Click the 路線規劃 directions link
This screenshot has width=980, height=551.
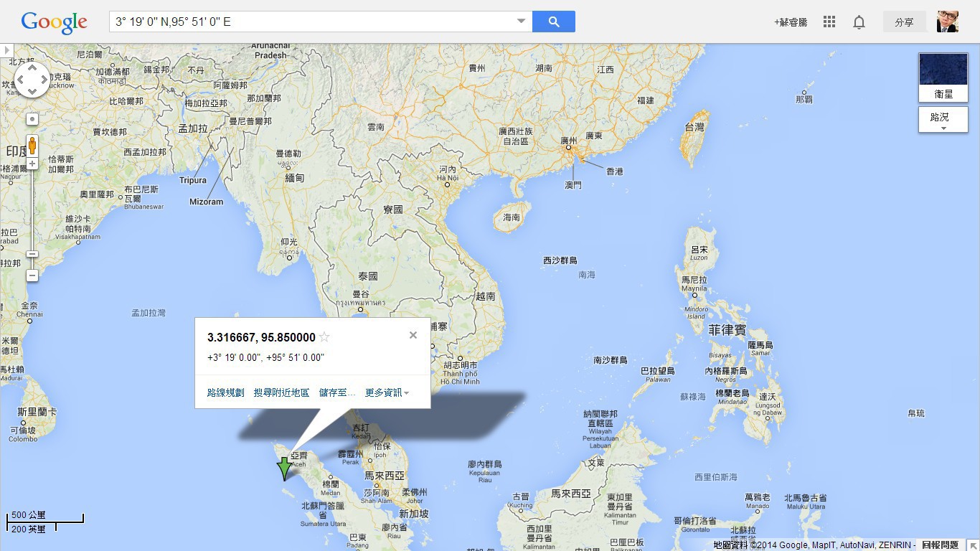tap(225, 392)
